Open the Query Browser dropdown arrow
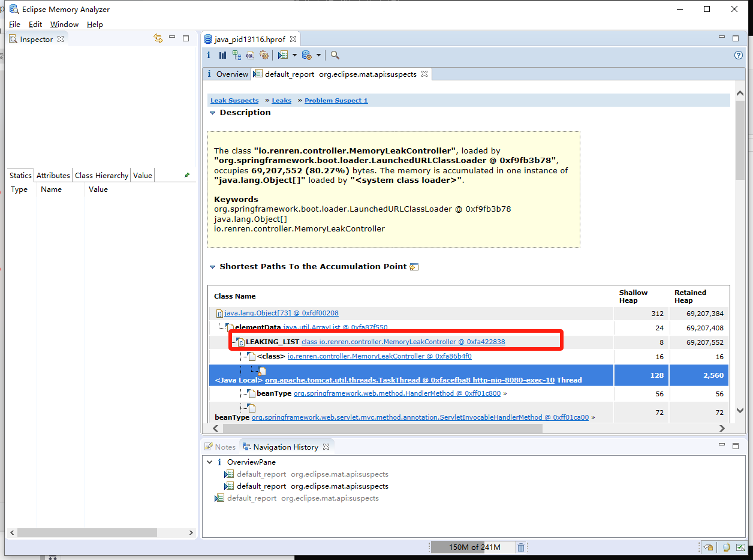This screenshot has height=560, width=753. (x=318, y=55)
